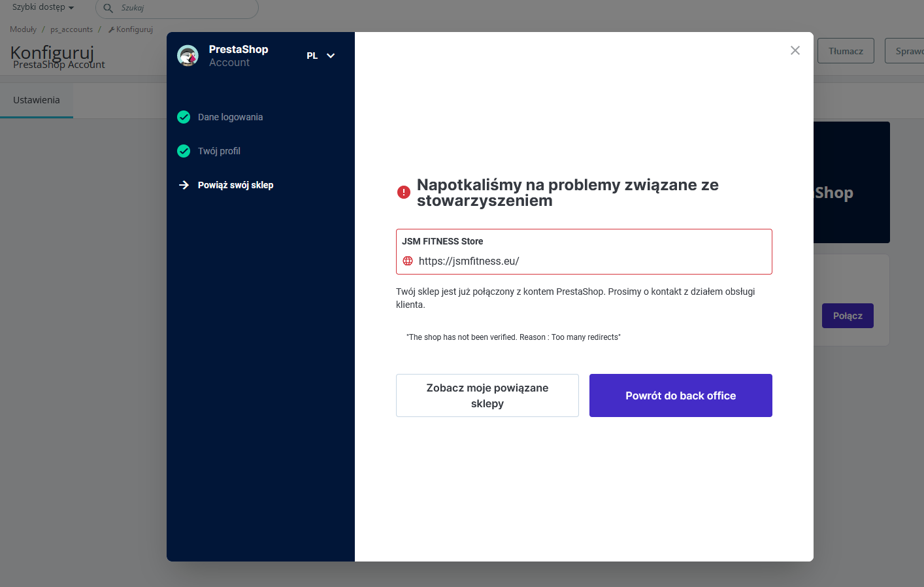Click Zobacz moje powiązane sklepy button
Image resolution: width=924 pixels, height=587 pixels.
(487, 395)
